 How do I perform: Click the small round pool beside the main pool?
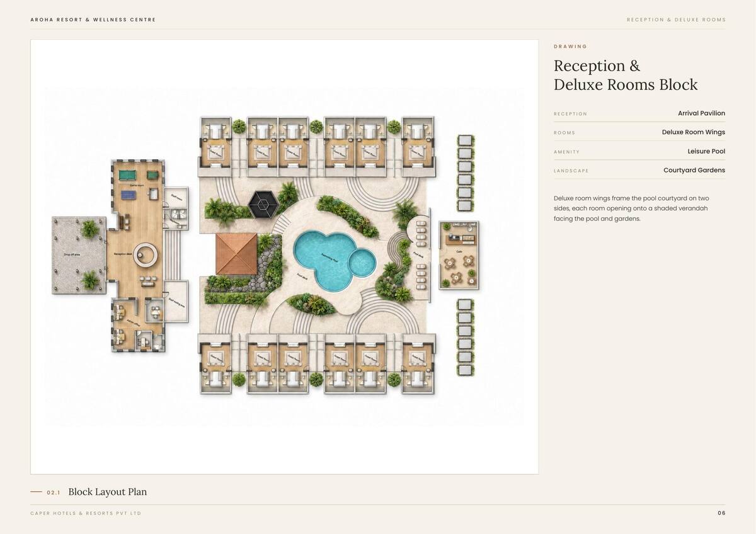[x=362, y=263]
